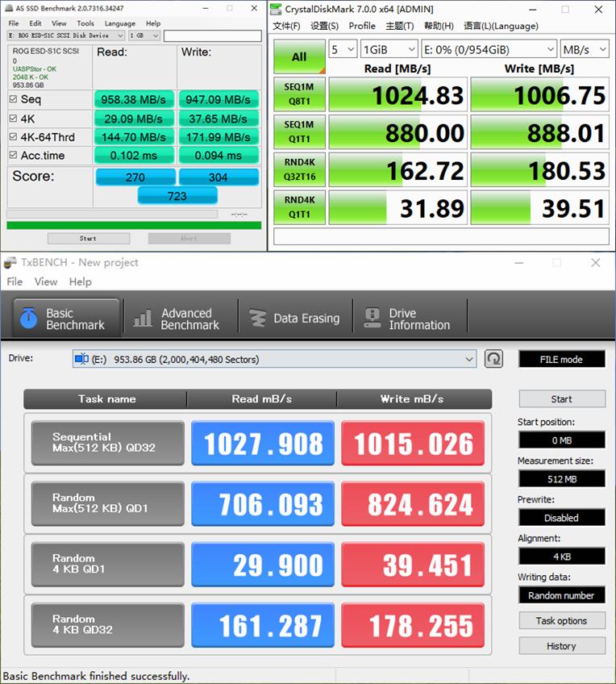Click the Alignment 4 KB field
Viewport: 616px width, 684px height.
click(561, 557)
